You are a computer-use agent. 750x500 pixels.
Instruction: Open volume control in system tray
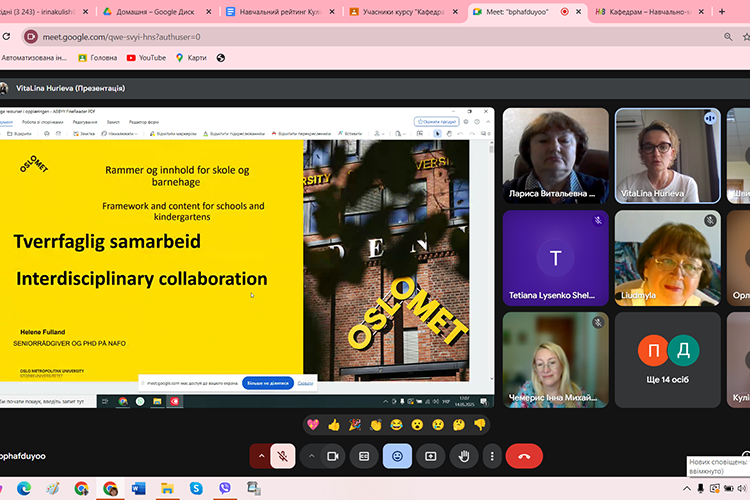tap(742, 489)
